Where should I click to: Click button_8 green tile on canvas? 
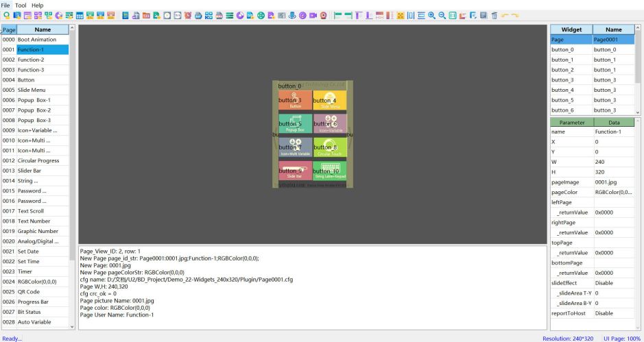pos(330,147)
